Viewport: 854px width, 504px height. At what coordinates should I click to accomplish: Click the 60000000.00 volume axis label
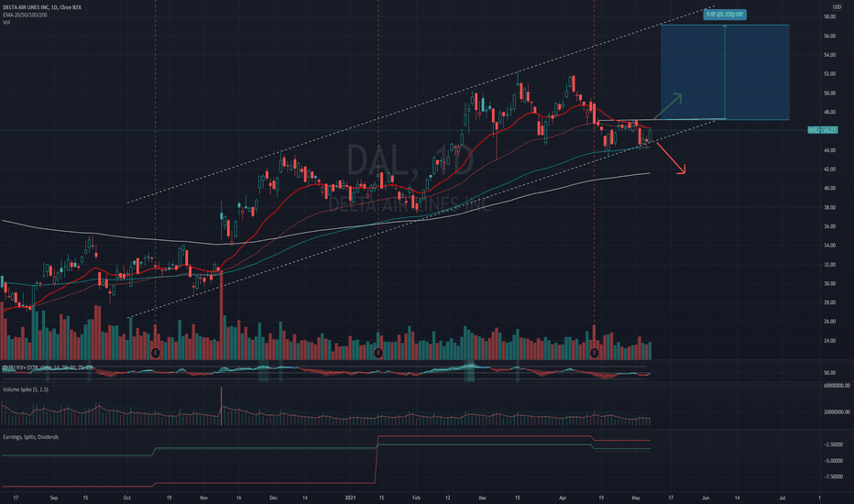[837, 386]
